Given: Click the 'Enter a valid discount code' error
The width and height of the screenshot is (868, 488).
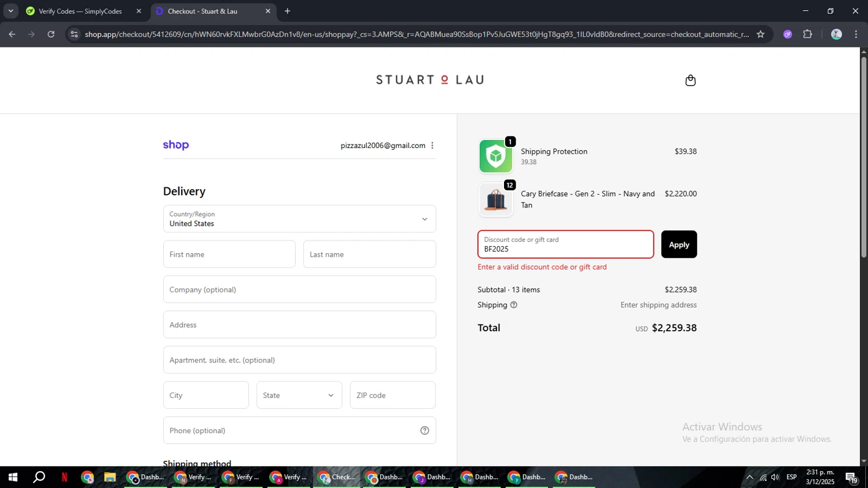Looking at the screenshot, I should click(542, 267).
